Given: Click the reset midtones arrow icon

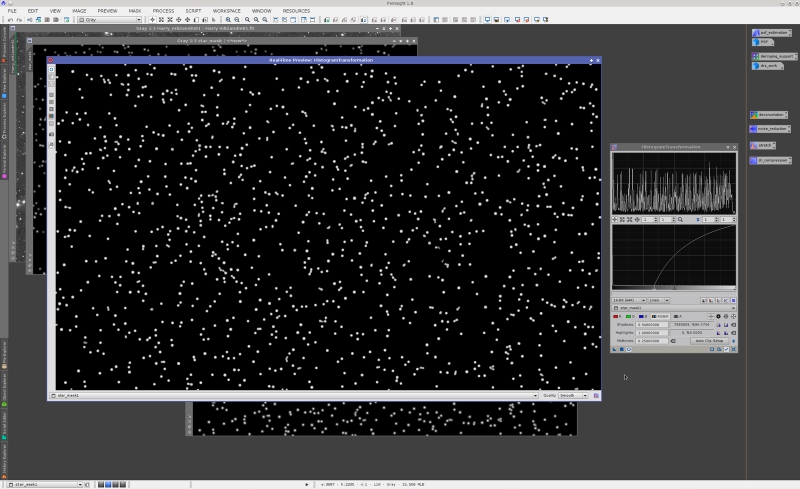Looking at the screenshot, I should click(x=673, y=341).
